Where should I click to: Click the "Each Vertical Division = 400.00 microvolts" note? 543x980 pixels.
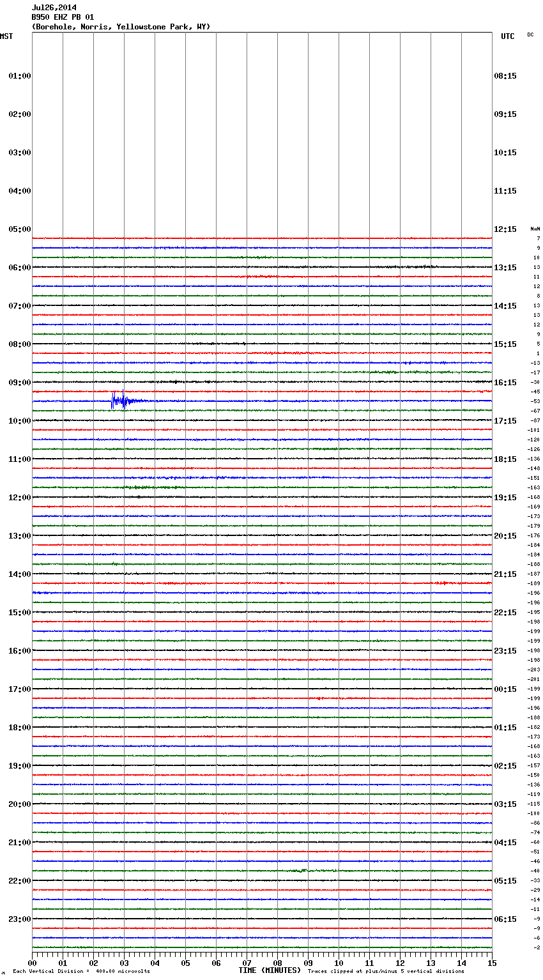pos(81,971)
